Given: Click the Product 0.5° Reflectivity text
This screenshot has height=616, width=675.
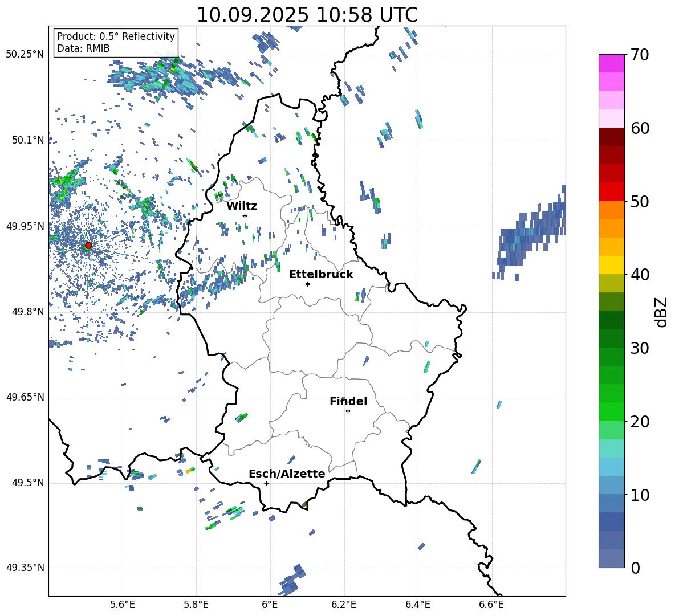Looking at the screenshot, I should 116,36.
